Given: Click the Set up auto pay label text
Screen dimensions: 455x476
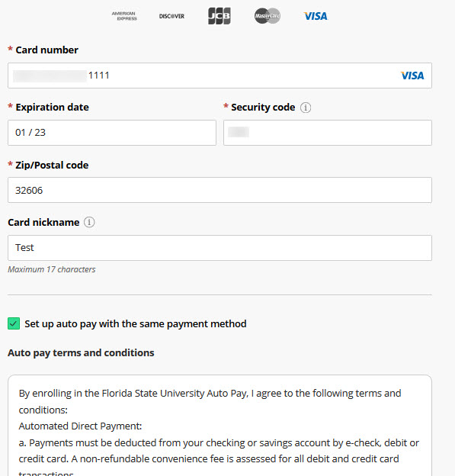Looking at the screenshot, I should coord(136,324).
